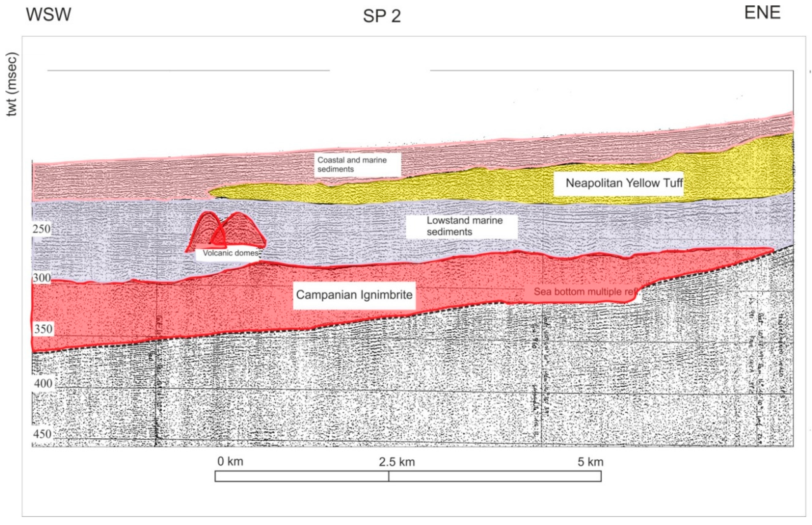The height and width of the screenshot is (525, 812).
Task: Click the 300 msec axis tick
Action: pyautogui.click(x=41, y=278)
